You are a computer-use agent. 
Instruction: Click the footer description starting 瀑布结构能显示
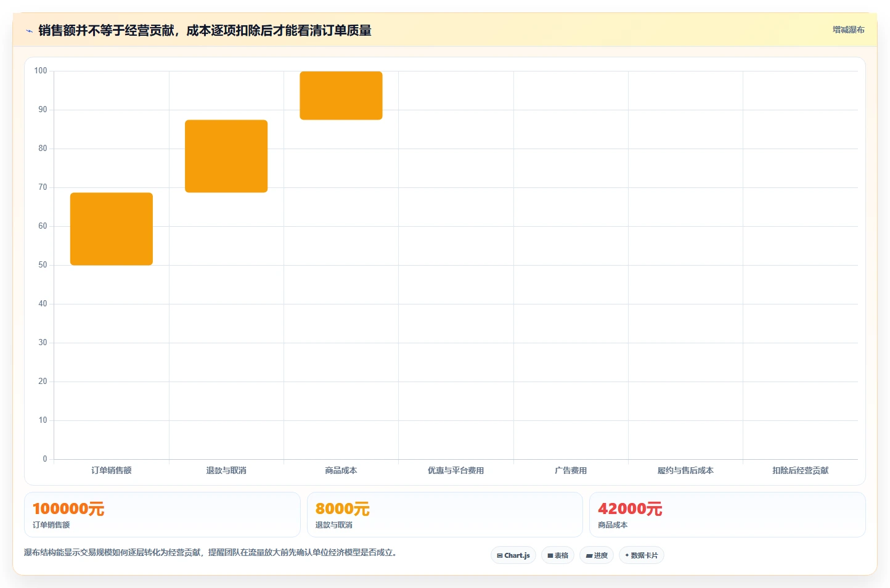[211, 552]
